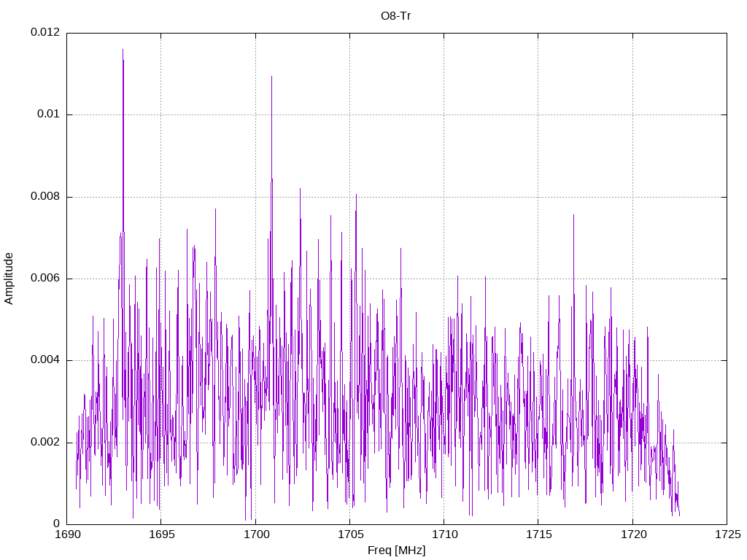
Task: Select the Amplitude y-axis label
Action: (9, 279)
